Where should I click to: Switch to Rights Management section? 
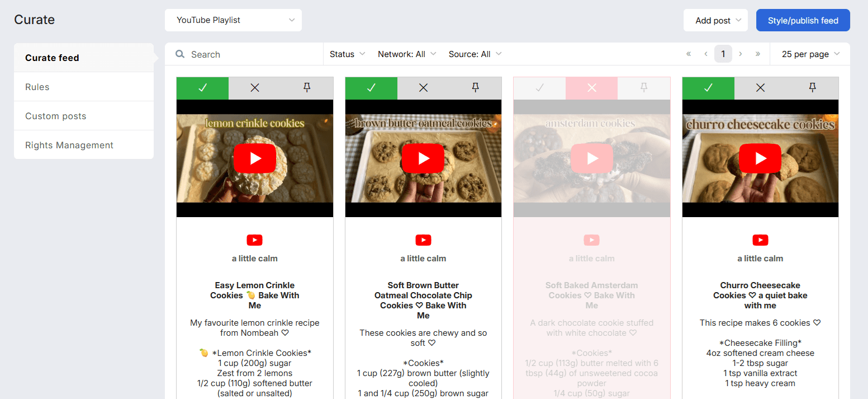click(x=69, y=144)
